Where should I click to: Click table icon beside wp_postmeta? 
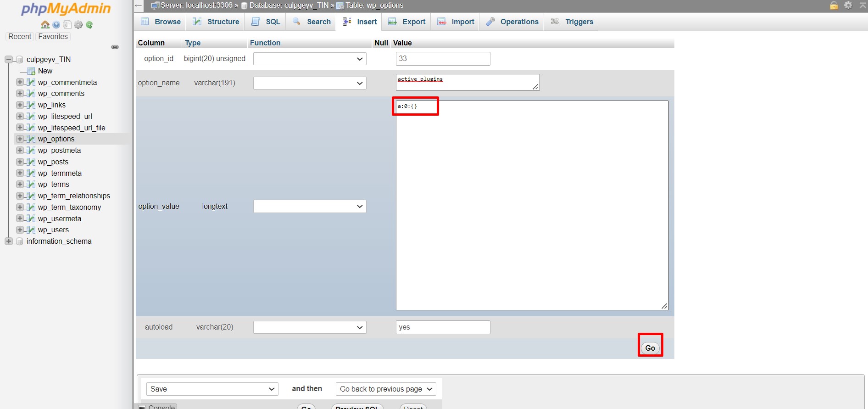[x=31, y=151]
